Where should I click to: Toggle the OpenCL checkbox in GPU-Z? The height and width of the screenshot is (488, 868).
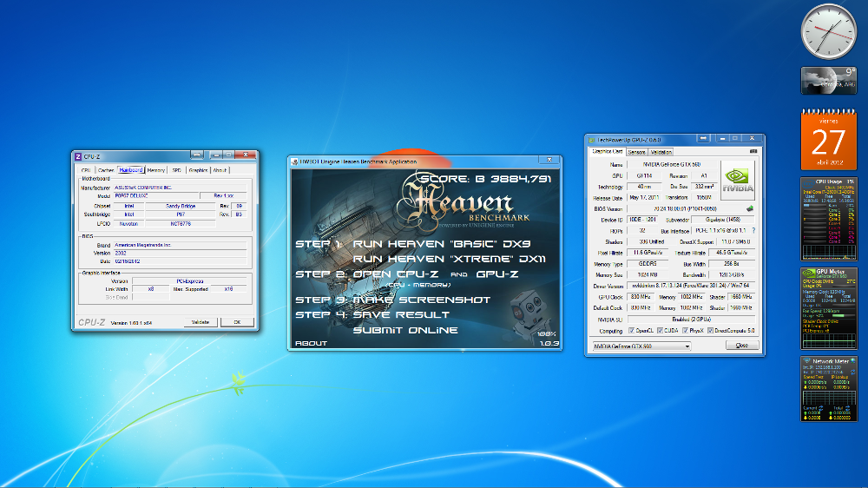click(631, 331)
